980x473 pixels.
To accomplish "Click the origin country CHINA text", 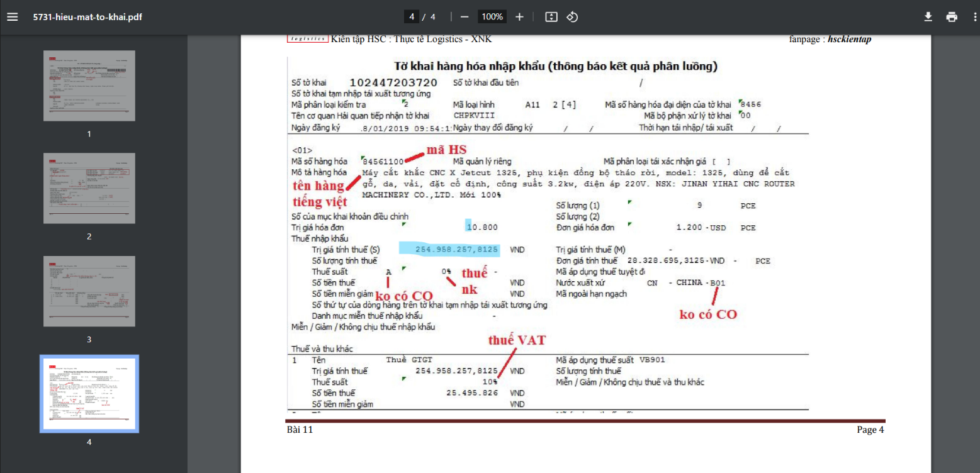I will tap(690, 283).
